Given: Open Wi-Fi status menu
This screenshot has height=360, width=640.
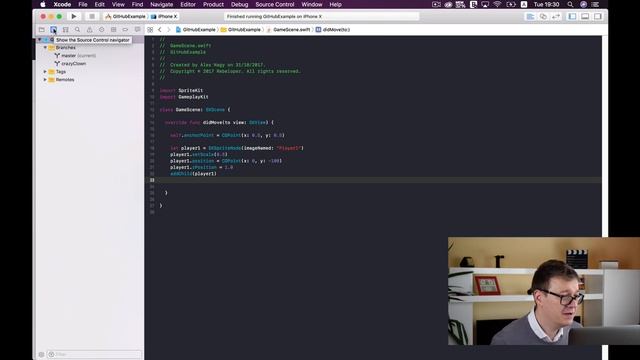Looking at the screenshot, I should (x=497, y=4).
